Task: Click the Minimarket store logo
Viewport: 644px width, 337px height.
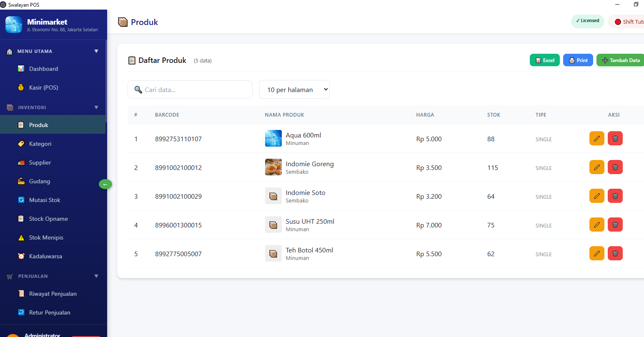Action: (14, 25)
